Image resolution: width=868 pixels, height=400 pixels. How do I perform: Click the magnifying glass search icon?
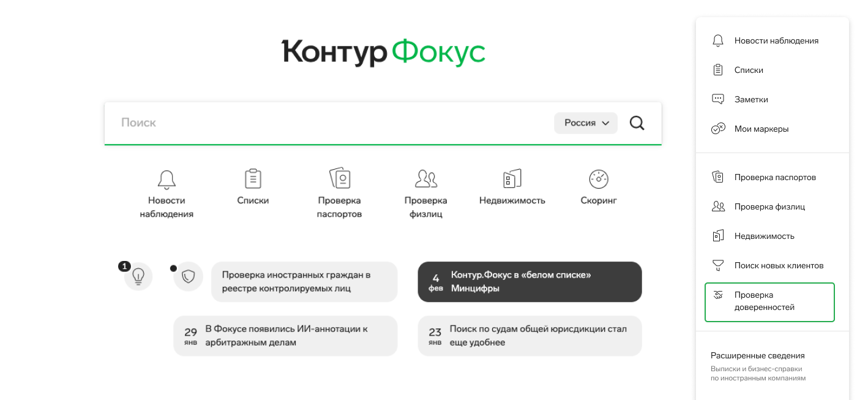tap(637, 123)
